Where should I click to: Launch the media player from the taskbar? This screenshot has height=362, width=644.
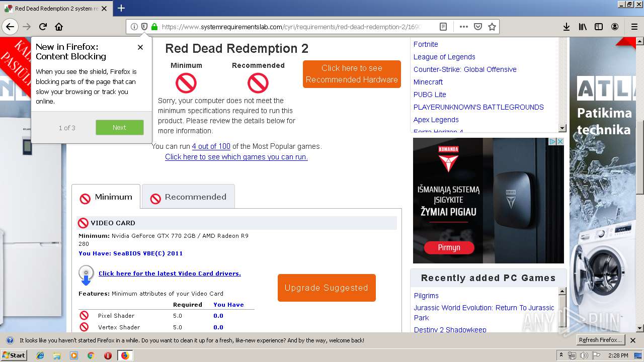click(x=74, y=355)
